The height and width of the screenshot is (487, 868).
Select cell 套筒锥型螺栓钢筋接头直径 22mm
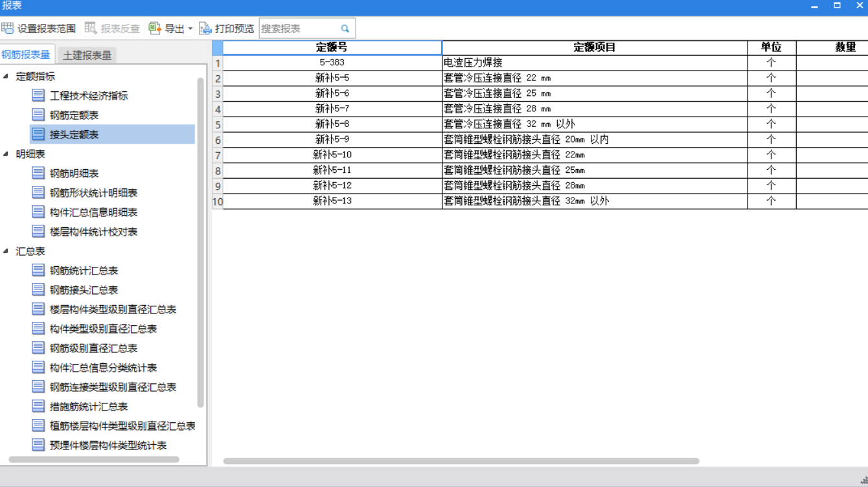pos(595,155)
